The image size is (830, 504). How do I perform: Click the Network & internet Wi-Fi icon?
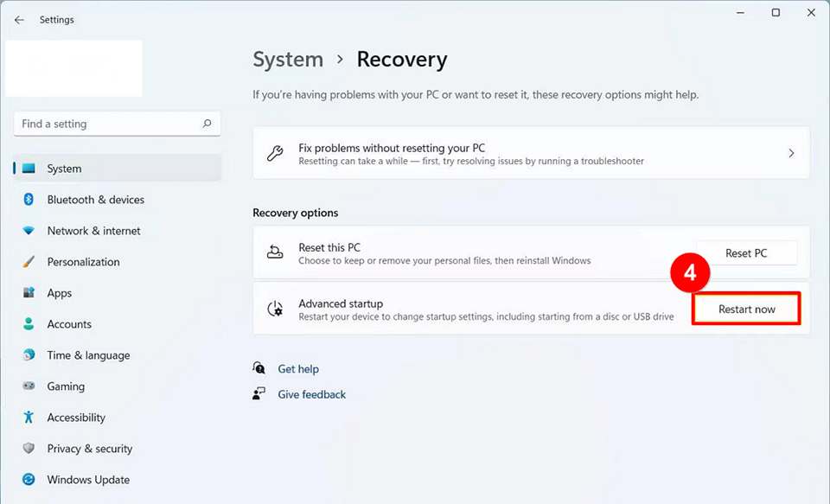(x=29, y=231)
